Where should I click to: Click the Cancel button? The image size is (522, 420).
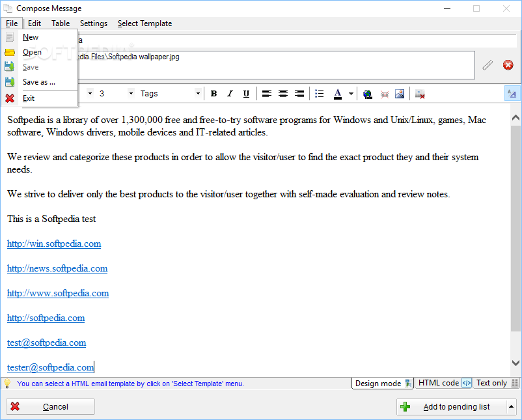pyautogui.click(x=50, y=407)
